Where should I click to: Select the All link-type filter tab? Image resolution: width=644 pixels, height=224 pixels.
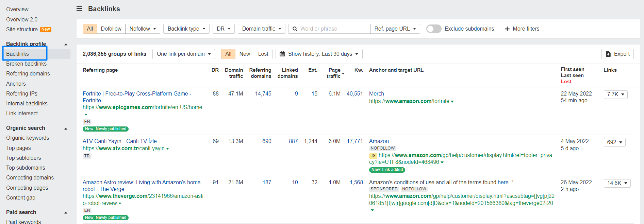pyautogui.click(x=90, y=29)
